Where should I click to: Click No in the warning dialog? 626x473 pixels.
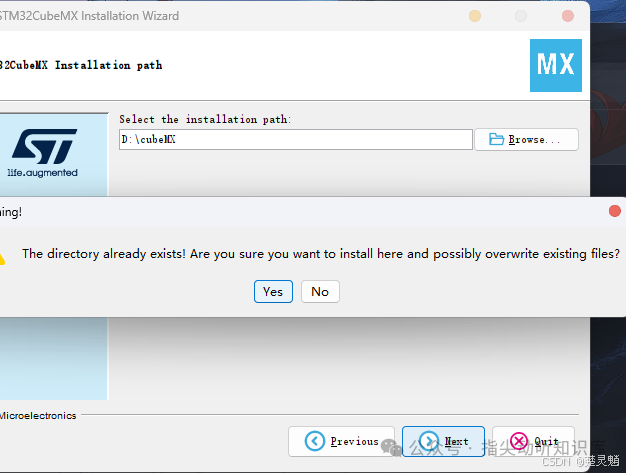[320, 291]
